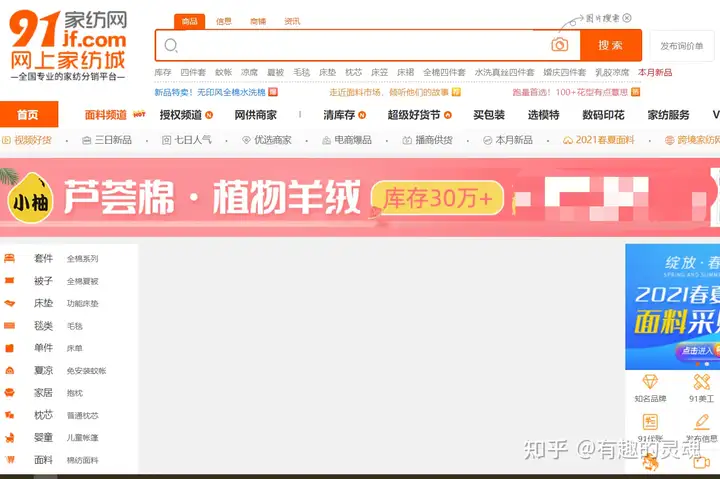Click the 床垫 category icon

pyautogui.click(x=10, y=303)
